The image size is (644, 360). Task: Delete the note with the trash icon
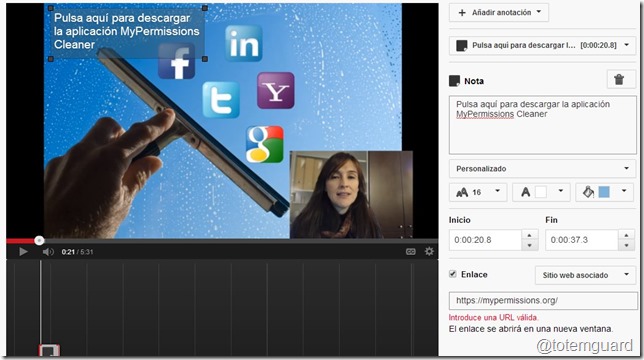tap(619, 80)
